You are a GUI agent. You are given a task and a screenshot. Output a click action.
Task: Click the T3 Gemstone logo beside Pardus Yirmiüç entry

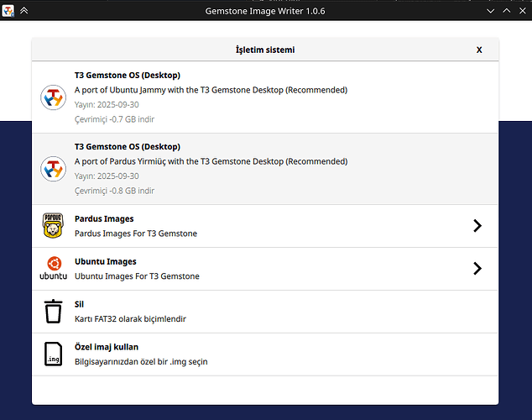coord(53,169)
